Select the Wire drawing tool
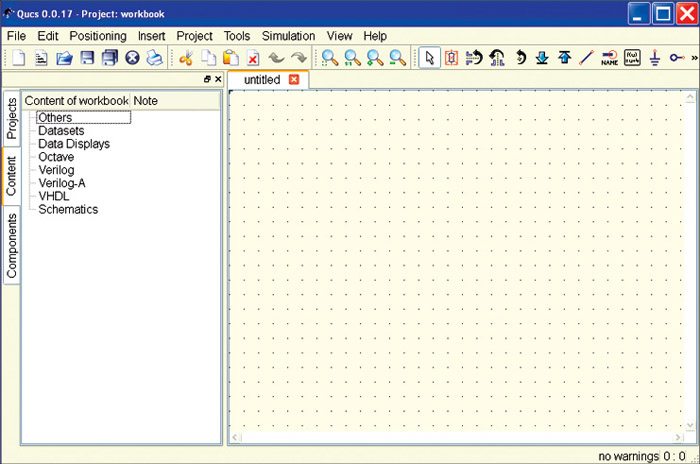Image resolution: width=700 pixels, height=464 pixels. [587, 58]
